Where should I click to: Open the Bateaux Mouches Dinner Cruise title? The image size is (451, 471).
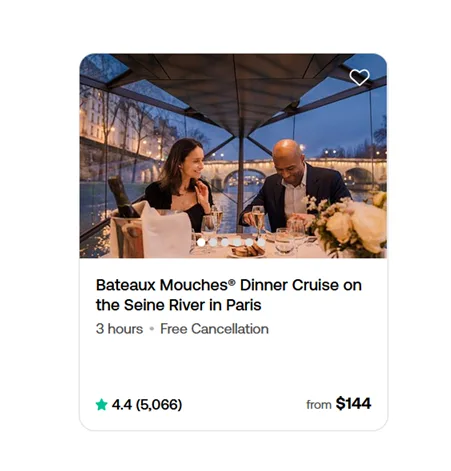(x=229, y=295)
